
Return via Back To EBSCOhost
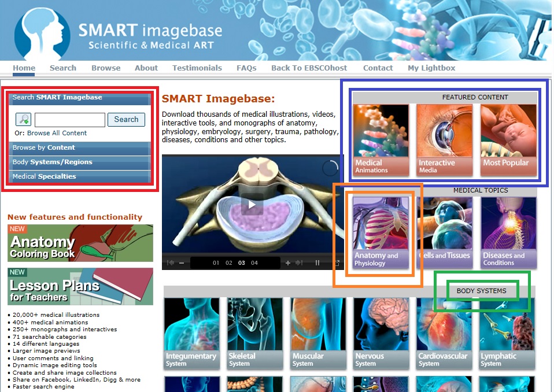pos(309,68)
